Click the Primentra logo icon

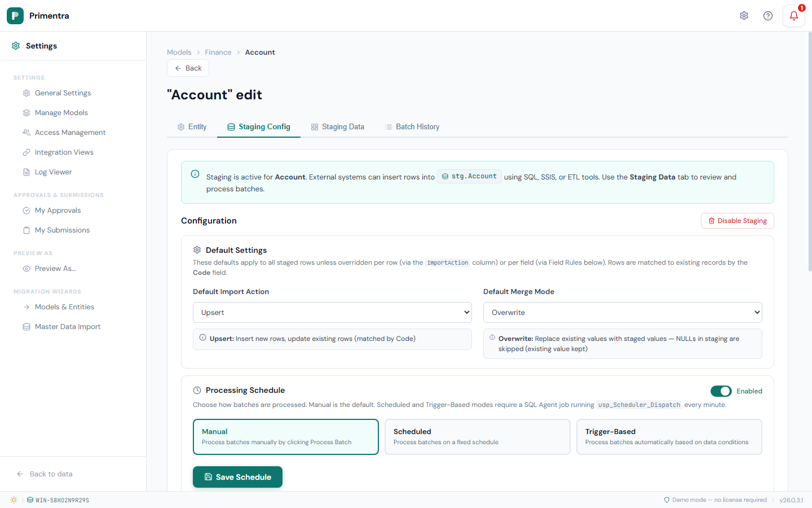[15, 16]
